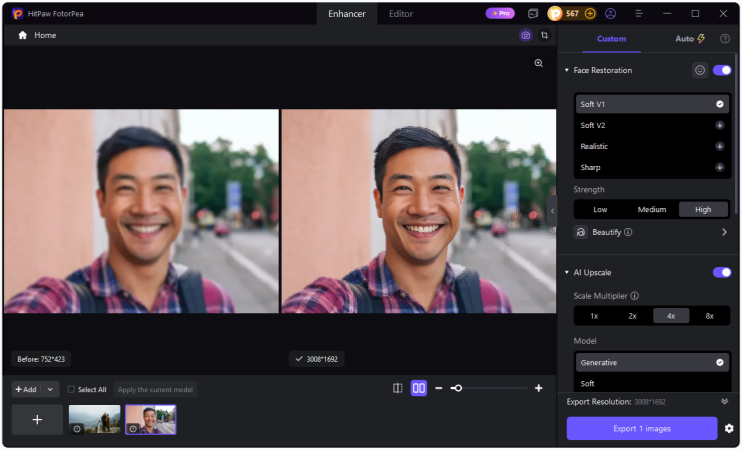Show Beautify info tooltip icon

pyautogui.click(x=628, y=232)
